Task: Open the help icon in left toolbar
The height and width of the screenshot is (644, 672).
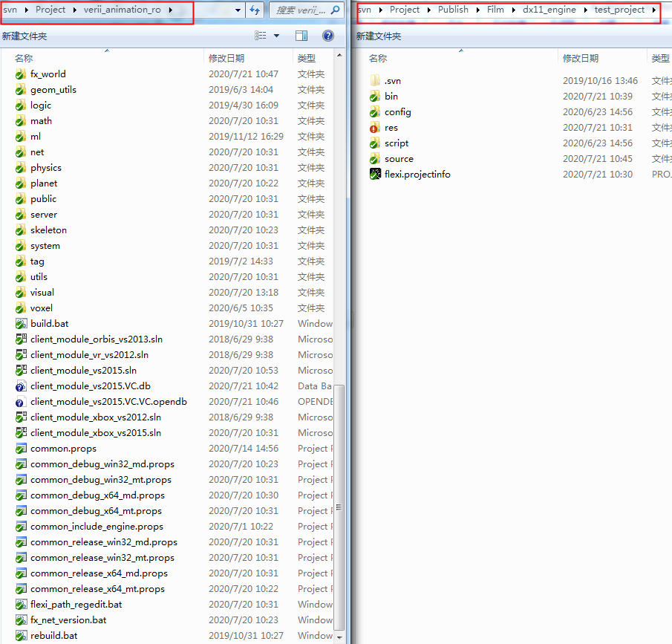Action: [x=327, y=36]
